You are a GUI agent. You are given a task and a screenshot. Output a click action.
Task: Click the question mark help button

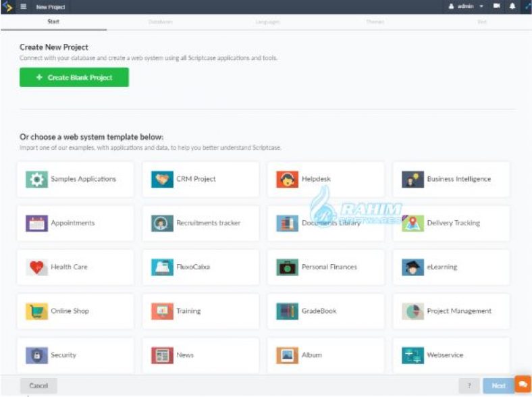(469, 386)
